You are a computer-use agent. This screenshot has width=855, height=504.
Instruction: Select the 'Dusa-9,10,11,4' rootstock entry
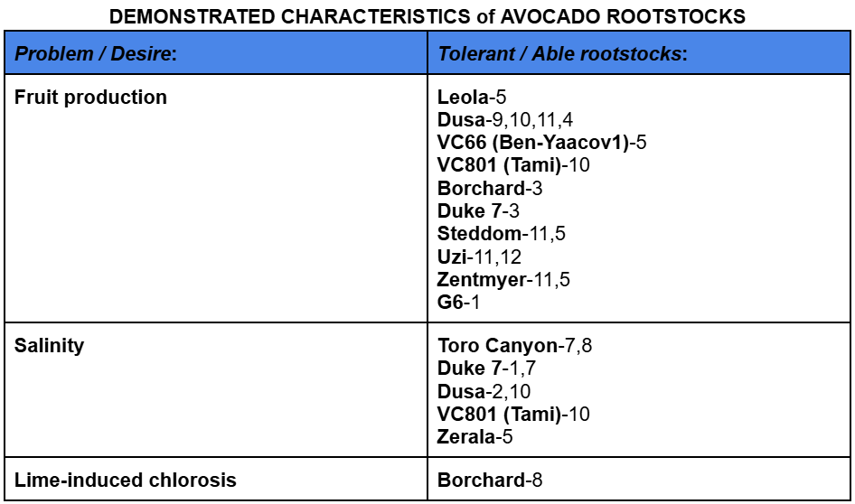pos(507,120)
